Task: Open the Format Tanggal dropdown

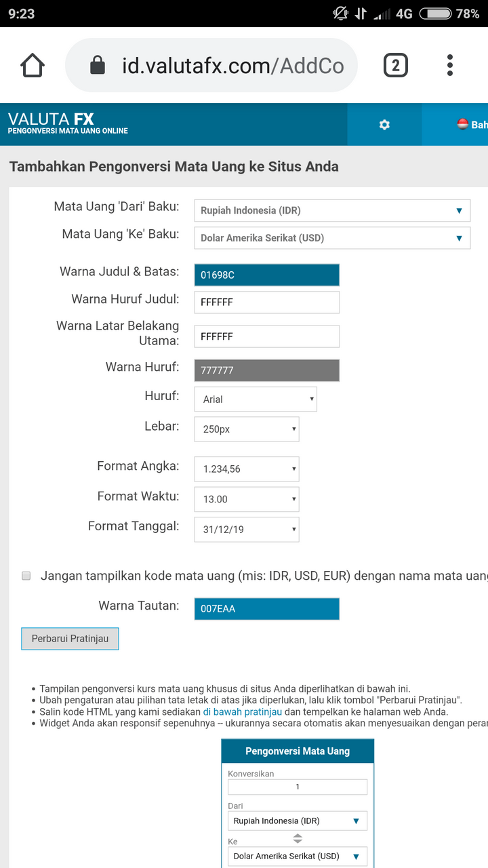Action: [247, 530]
